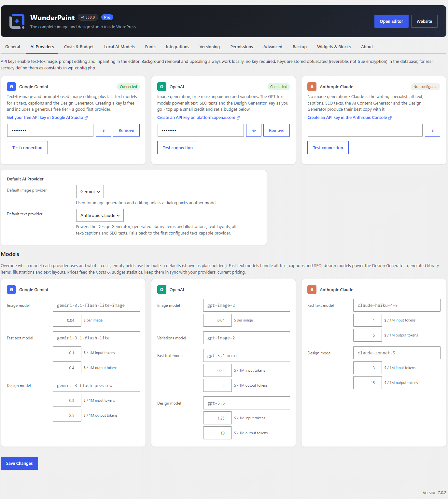The image size is (448, 499).
Task: Click external link icon beside Google AI Studio link
Action: coord(86,118)
